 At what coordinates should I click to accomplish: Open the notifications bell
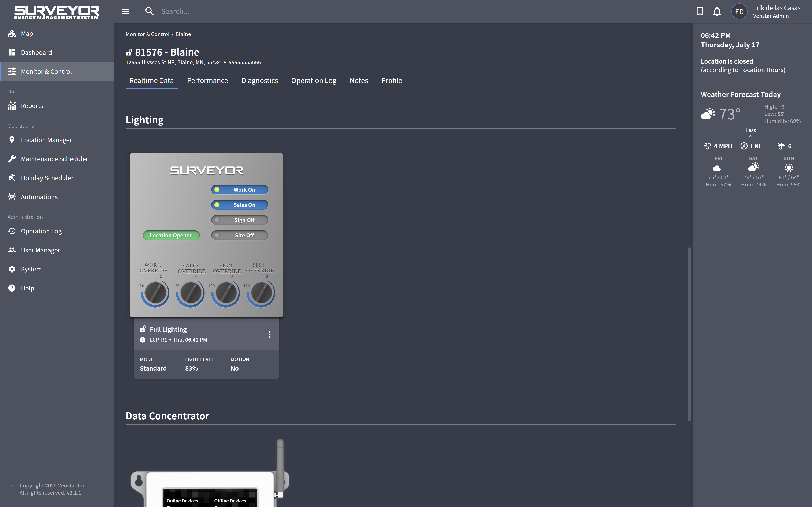[717, 11]
